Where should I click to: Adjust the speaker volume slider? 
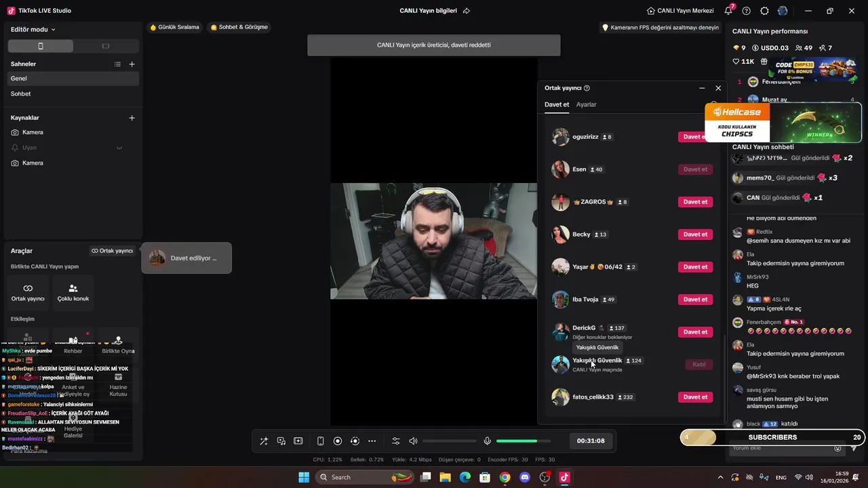pos(449,441)
